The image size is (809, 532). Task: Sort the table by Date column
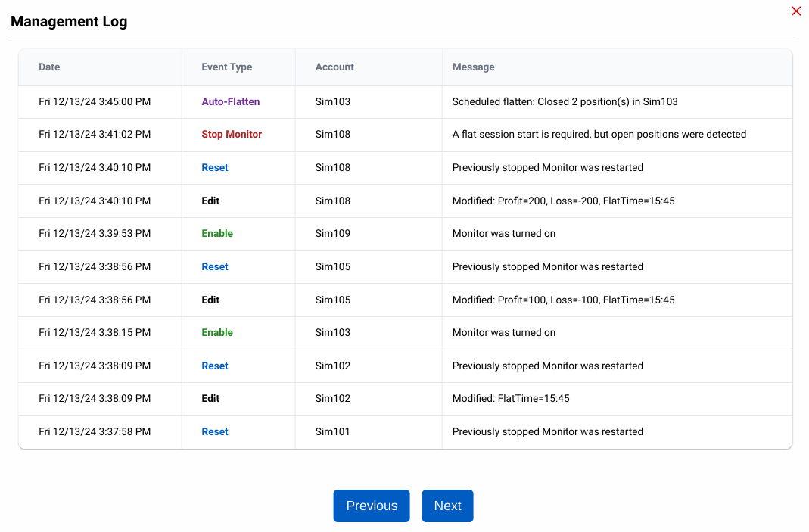48,67
